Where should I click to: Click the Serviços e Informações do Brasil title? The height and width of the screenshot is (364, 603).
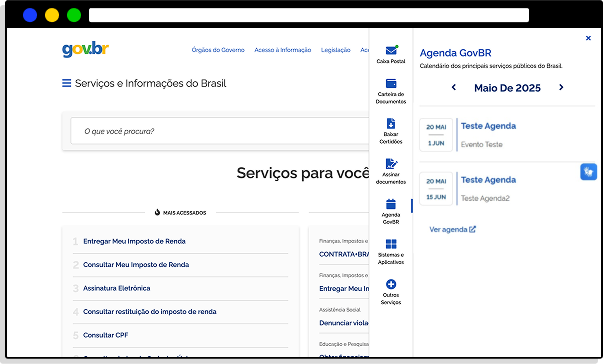(150, 83)
